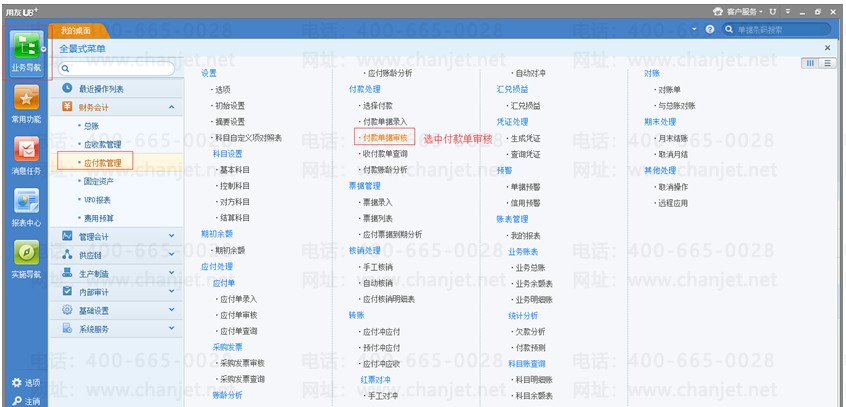Viewport: 846px width, 407px height.
Task: Open 付款单据录入 menu entry
Action: point(385,121)
